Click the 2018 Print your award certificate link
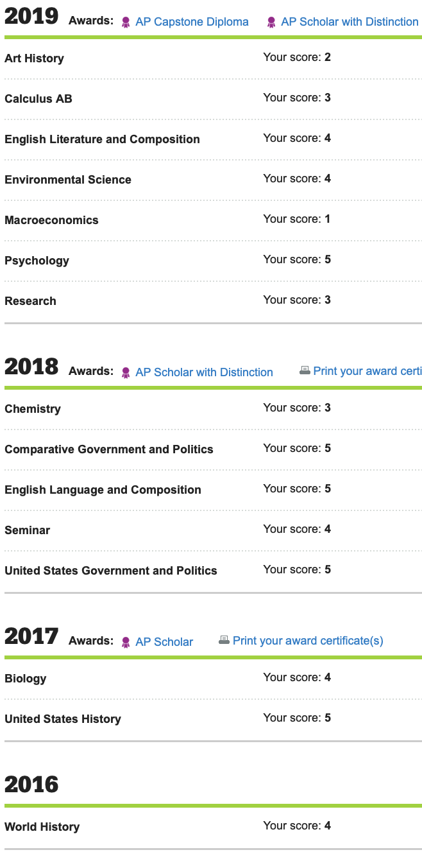 pyautogui.click(x=367, y=371)
